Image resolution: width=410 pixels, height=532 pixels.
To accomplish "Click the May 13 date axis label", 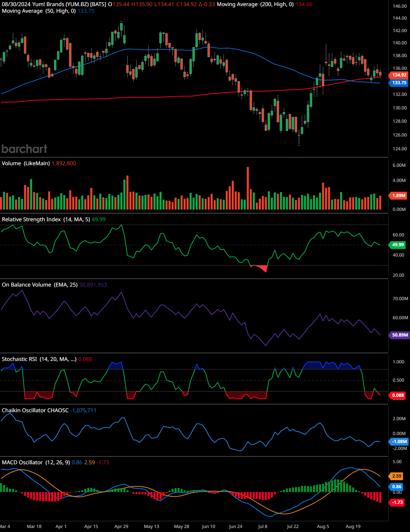I will [151, 526].
